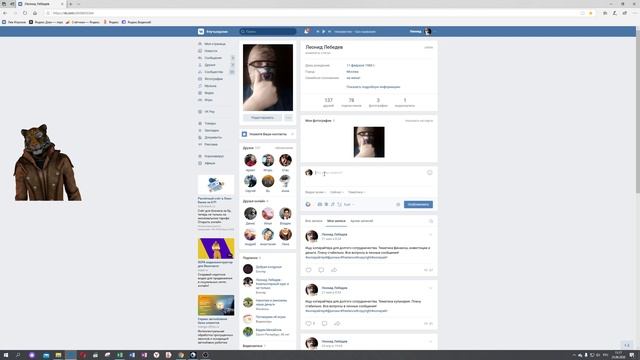Open Моя страница in left sidebar
Viewport: 640px width, 360px height.
(215, 44)
